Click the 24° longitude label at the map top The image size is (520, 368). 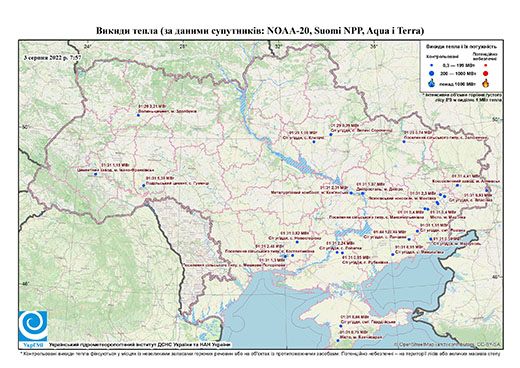87,47
